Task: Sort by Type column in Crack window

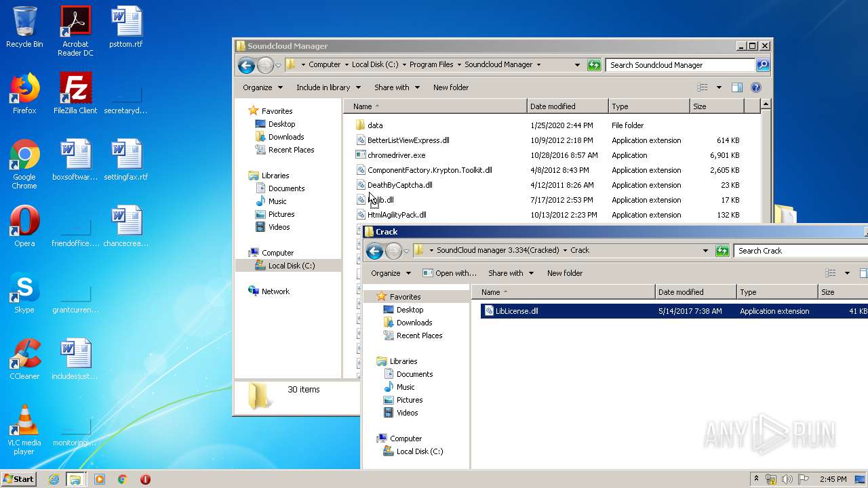Action: [778, 292]
